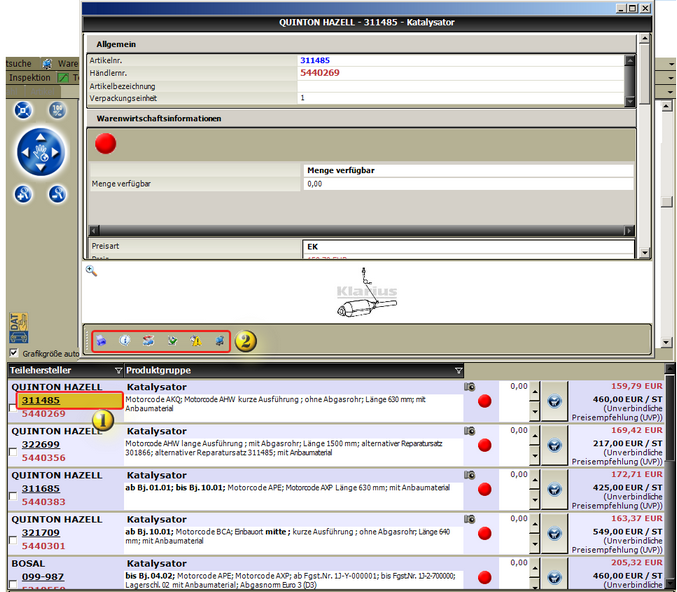677x592 pixels.
Task: Open the third dropdown arrow at right edge
Action: [671, 92]
